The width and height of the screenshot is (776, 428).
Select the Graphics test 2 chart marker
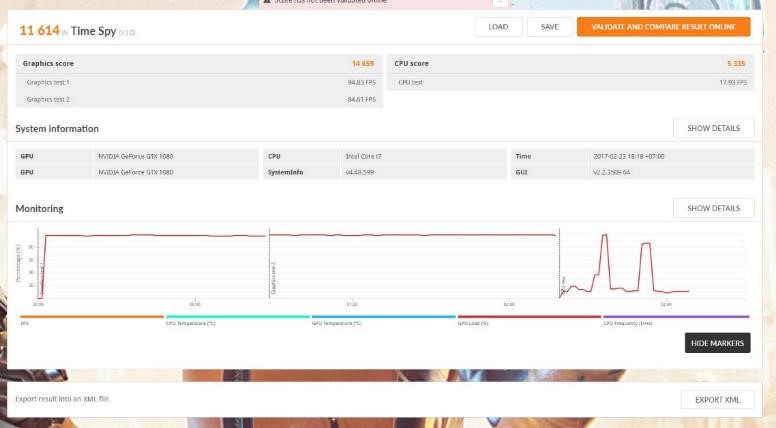click(273, 279)
